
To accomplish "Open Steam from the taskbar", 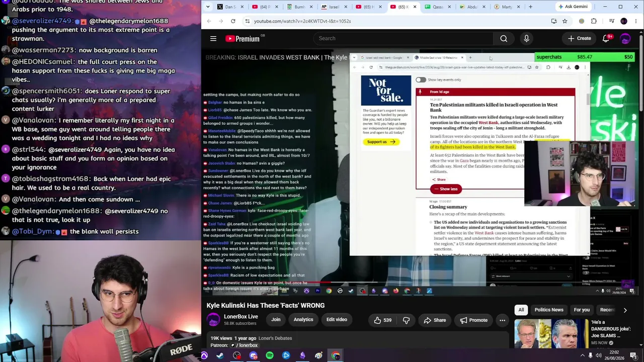I will (x=220, y=356).
